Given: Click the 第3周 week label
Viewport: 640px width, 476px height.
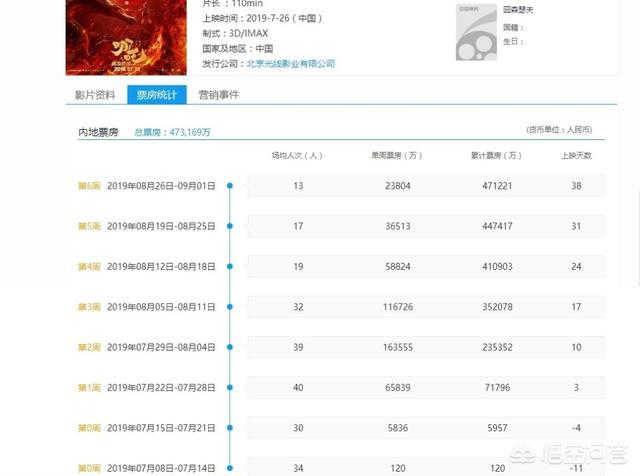Looking at the screenshot, I should 90,306.
